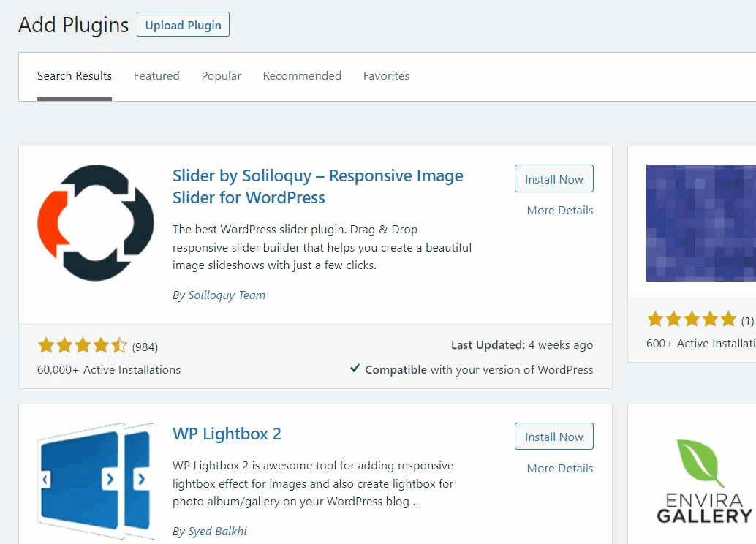Click the Add Plugins page heading
Image resolution: width=756 pixels, height=544 pixels.
(x=74, y=25)
